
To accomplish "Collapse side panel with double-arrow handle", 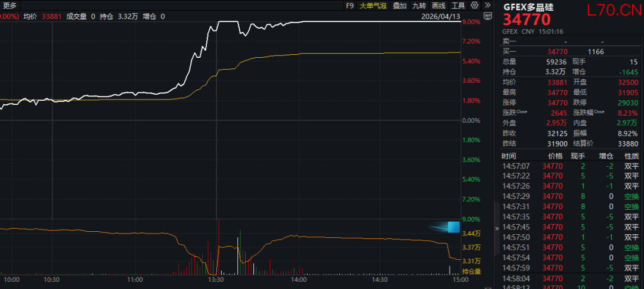I will pos(497,228).
